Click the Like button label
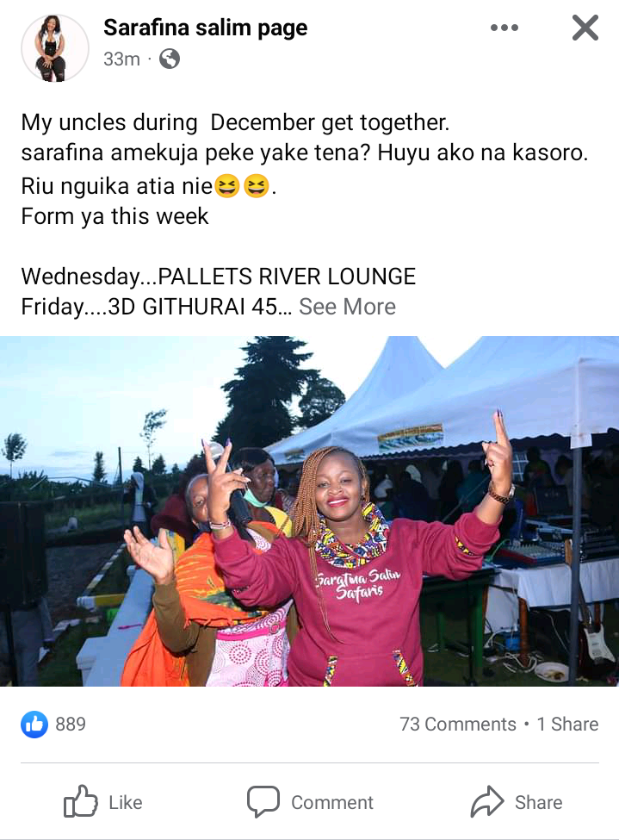The image size is (619, 840). point(126,802)
